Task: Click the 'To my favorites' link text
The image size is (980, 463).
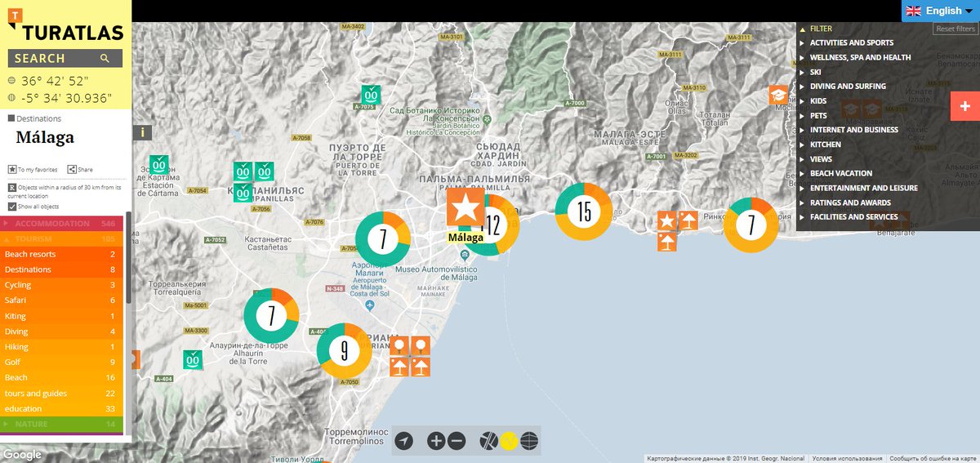Action: click(38, 170)
